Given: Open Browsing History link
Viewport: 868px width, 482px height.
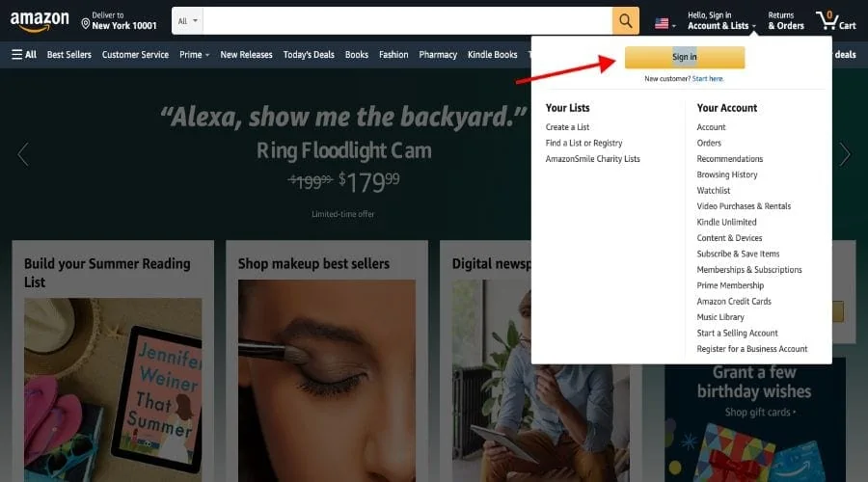Looking at the screenshot, I should point(727,174).
